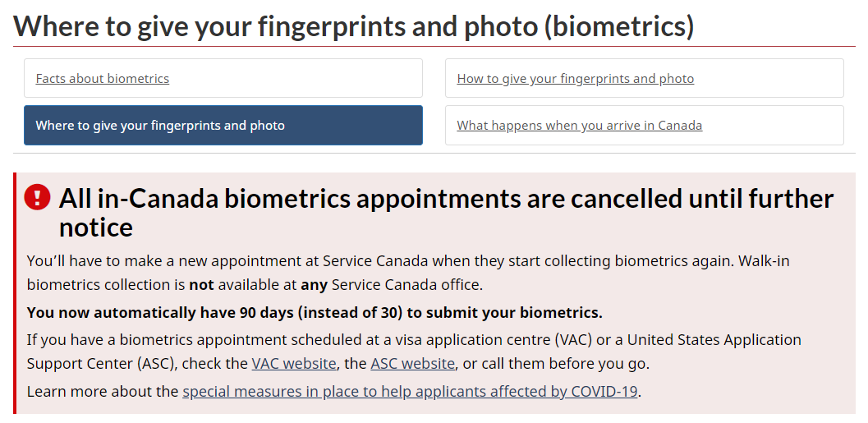Click the red underline beneath the page title

click(434, 47)
